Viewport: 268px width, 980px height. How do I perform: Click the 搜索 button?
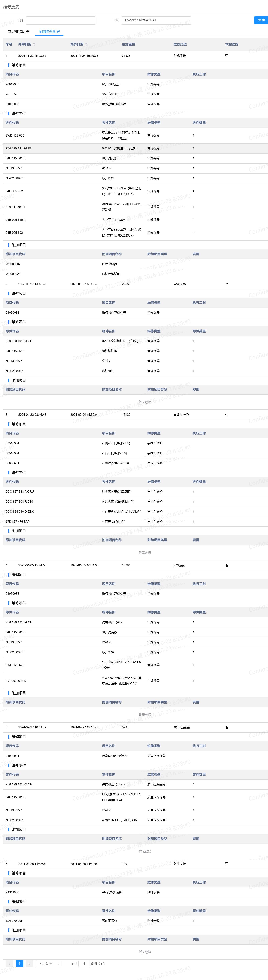click(x=261, y=20)
